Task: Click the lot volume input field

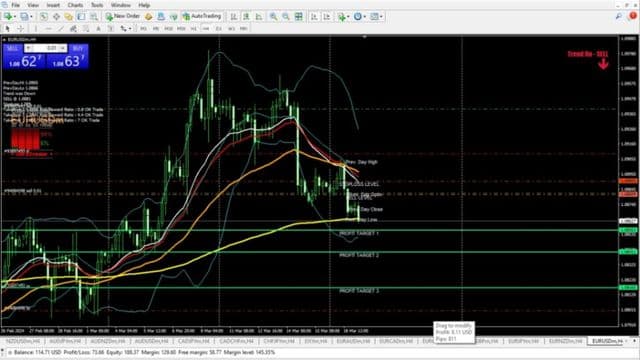Action: [x=45, y=48]
